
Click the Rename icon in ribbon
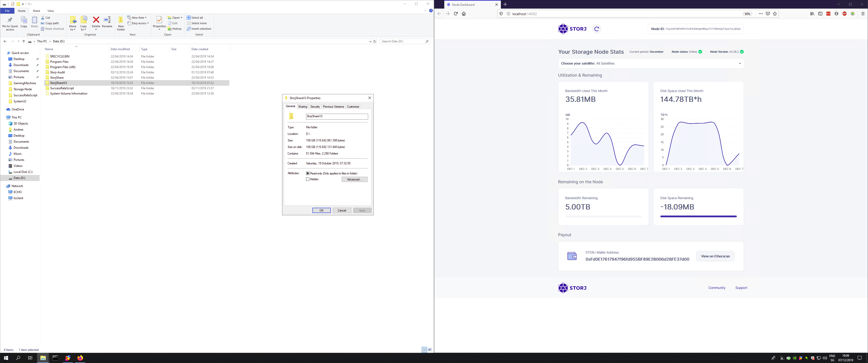point(107,21)
